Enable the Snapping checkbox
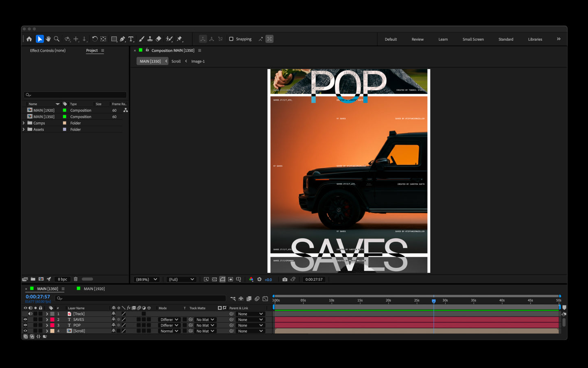The width and height of the screenshot is (588, 368). pos(231,39)
